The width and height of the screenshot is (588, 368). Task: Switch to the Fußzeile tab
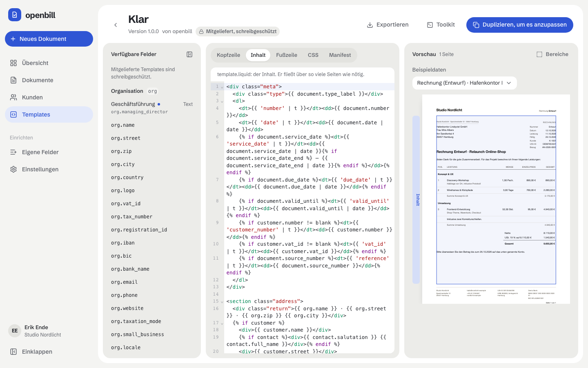[287, 55]
